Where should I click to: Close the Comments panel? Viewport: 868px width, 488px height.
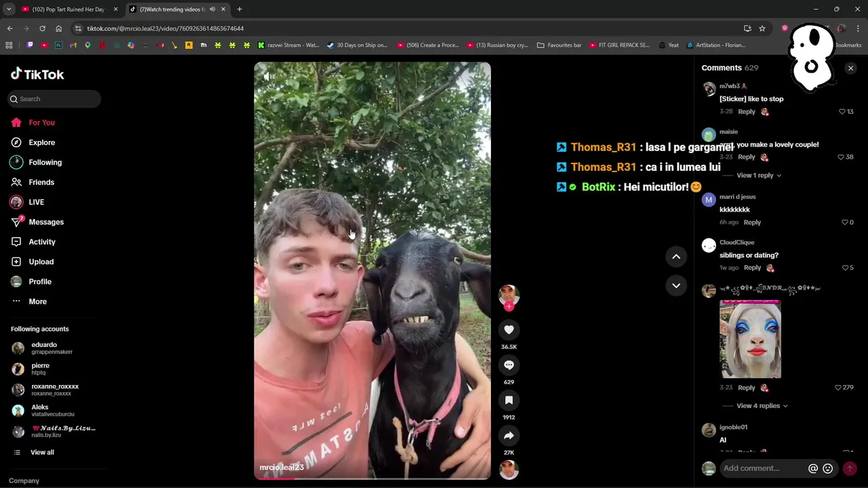(850, 68)
